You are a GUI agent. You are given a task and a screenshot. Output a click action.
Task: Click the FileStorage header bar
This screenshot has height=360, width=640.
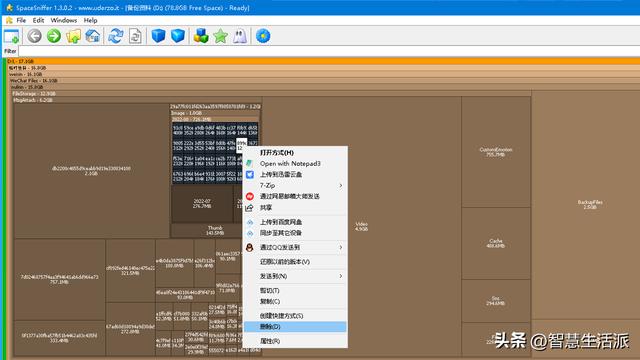(271, 93)
